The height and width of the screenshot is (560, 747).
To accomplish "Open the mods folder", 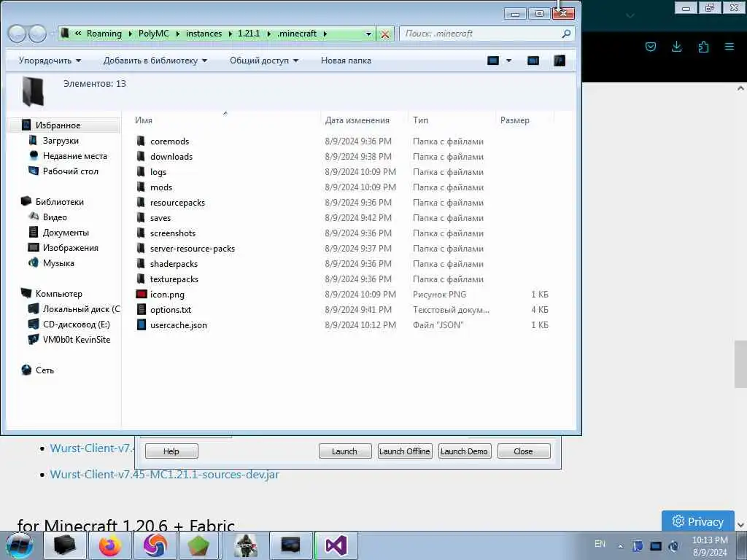I will (161, 187).
